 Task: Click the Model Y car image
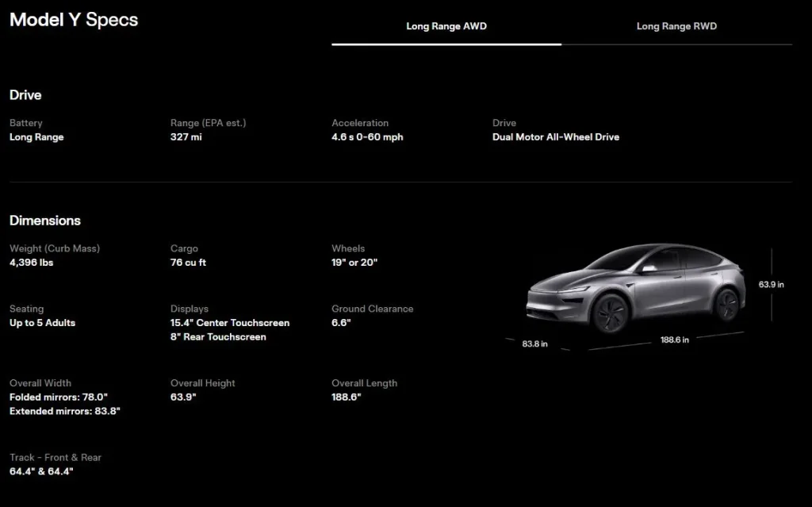pos(636,288)
